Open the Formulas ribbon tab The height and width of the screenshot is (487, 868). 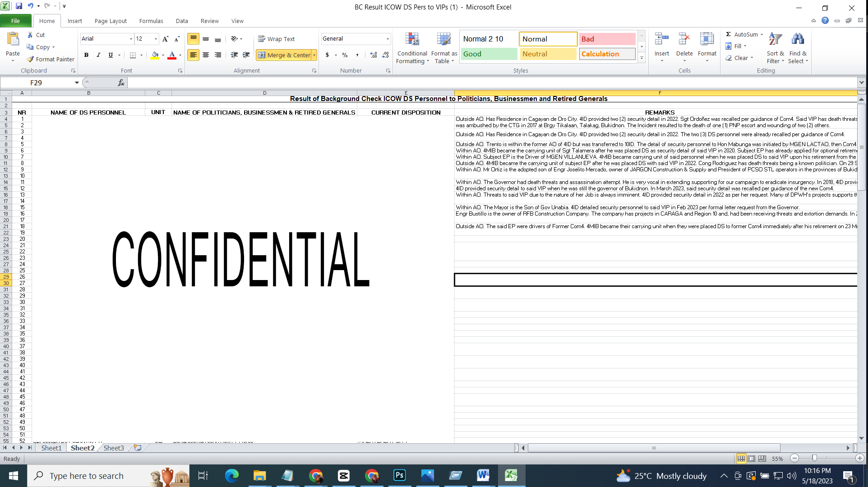tap(151, 21)
